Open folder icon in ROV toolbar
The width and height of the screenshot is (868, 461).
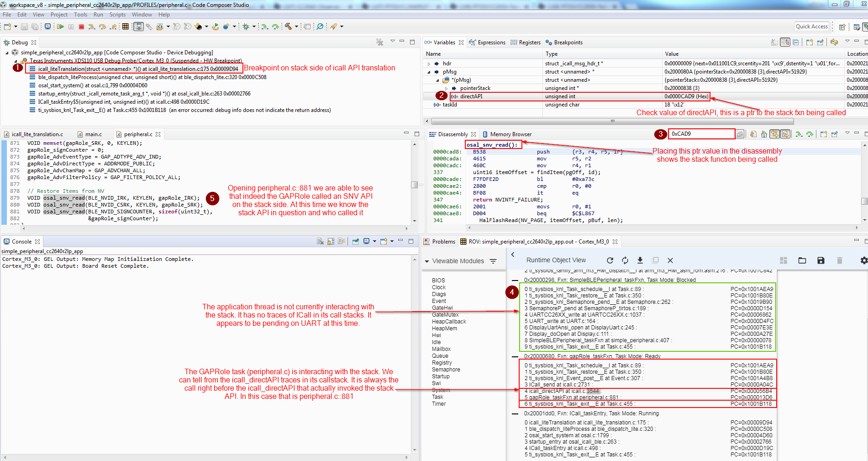tap(802, 260)
